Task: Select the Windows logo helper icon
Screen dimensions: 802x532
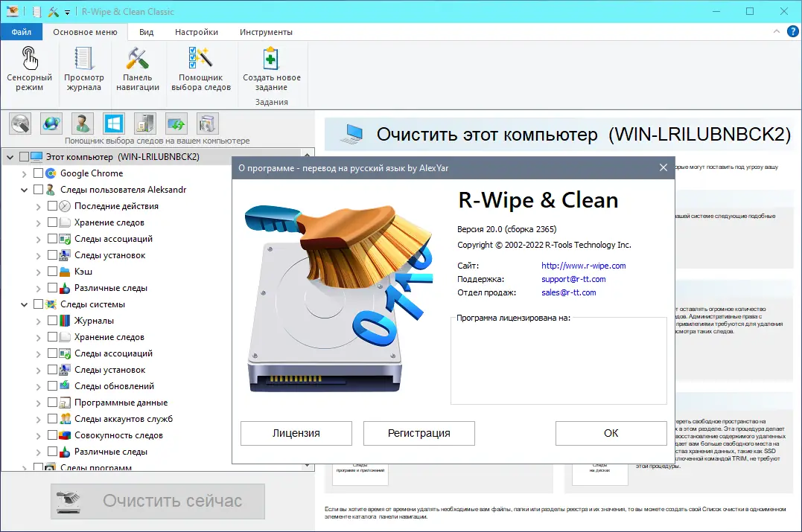Action: (113, 124)
